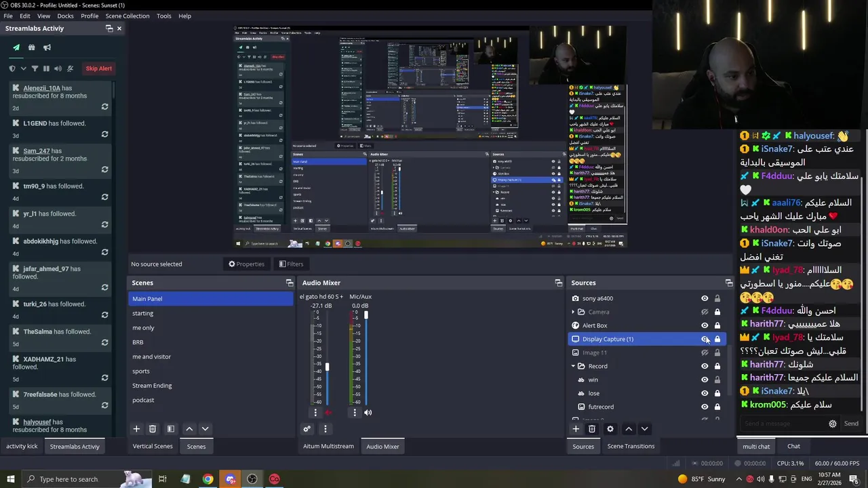Switch to activity kick tab
868x488 pixels.
click(22, 446)
